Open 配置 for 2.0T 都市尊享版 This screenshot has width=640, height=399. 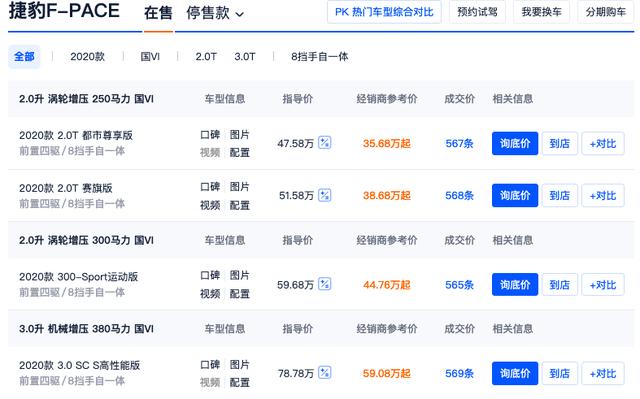(x=240, y=153)
